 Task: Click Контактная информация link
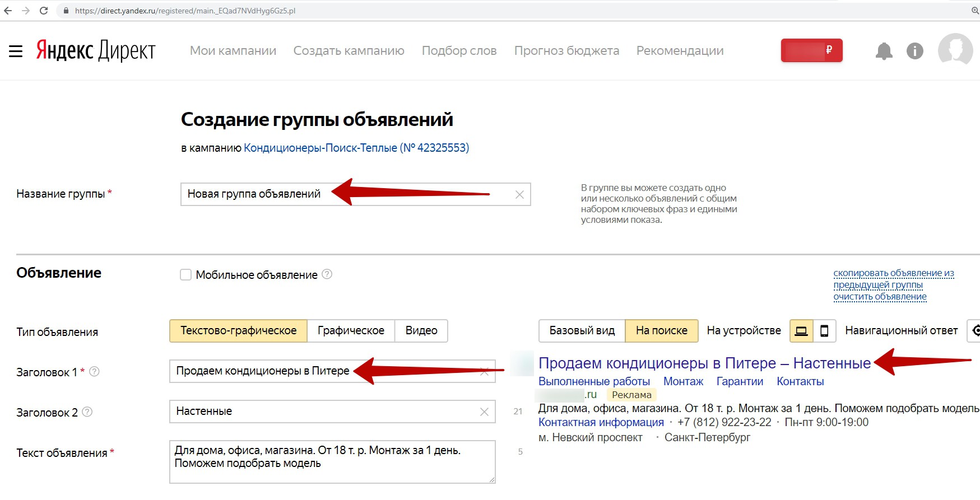[x=601, y=422]
